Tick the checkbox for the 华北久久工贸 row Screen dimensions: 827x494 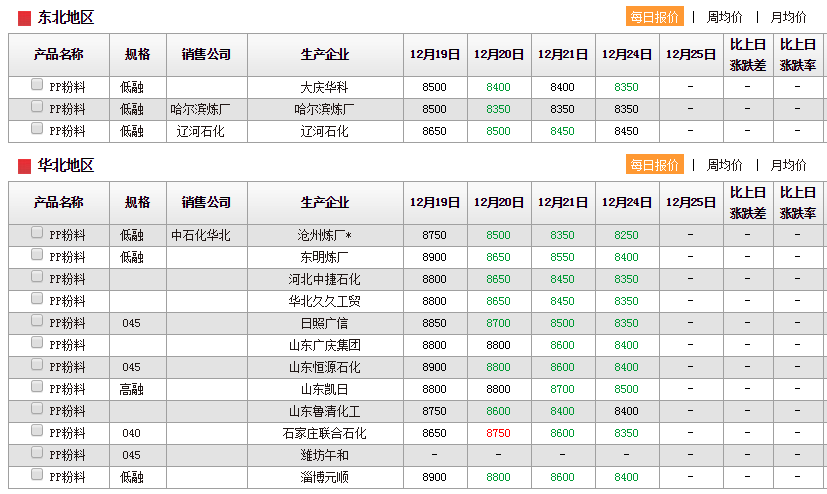click(37, 298)
